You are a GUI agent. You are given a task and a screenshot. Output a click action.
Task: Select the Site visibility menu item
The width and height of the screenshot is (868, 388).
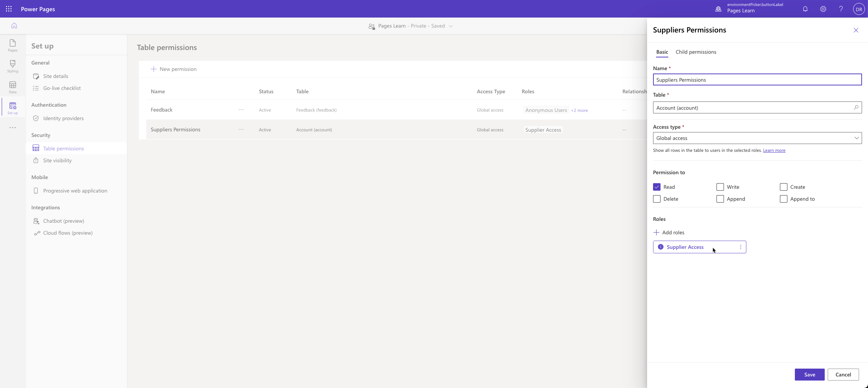click(x=57, y=160)
